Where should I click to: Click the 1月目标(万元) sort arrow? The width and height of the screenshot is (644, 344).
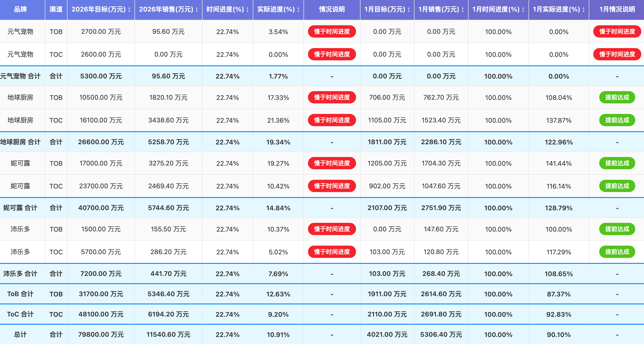[x=409, y=10]
